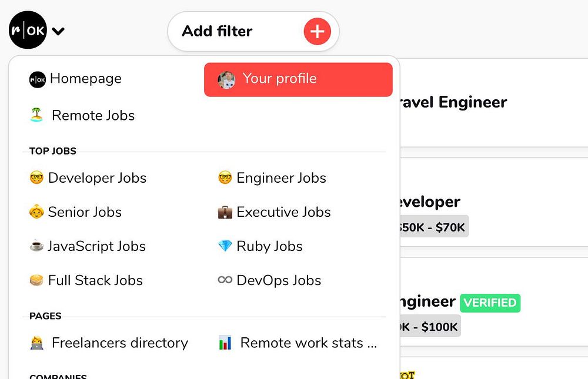Click the profile avatar picture
Image resolution: width=588 pixels, height=379 pixels.
tap(226, 79)
